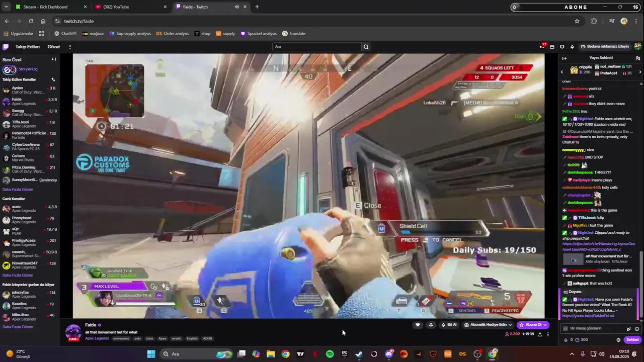The height and width of the screenshot is (362, 644).
Task: Expand Daha Fazla Göster under Canlı Kanallar
Action: pyautogui.click(x=18, y=276)
